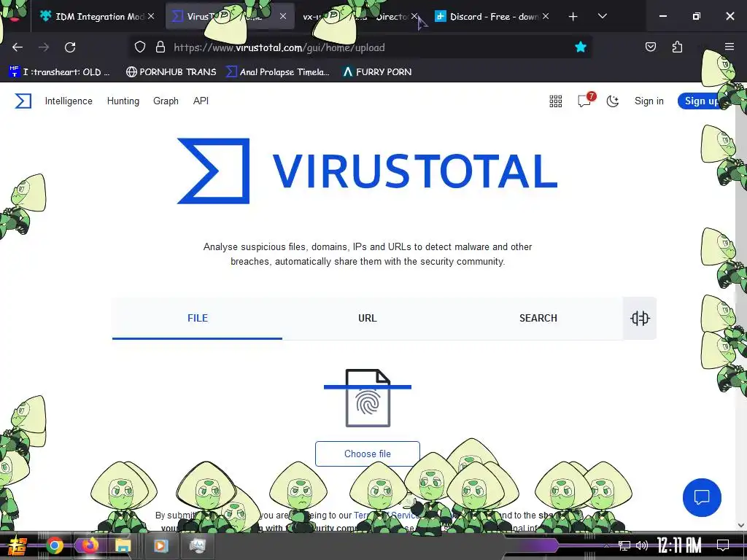Close the IDM Integration Module tab
Screen dimensions: 747x560
pos(151,16)
